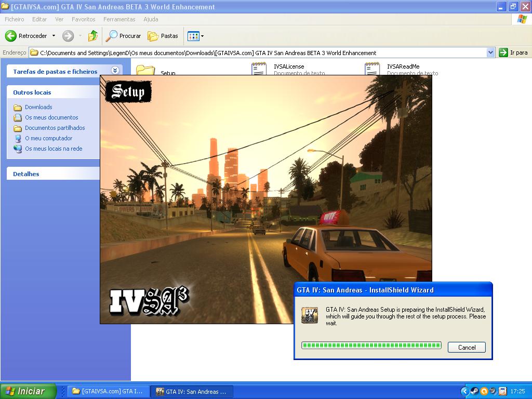Click the Endereço address path field
The width and height of the screenshot is (532, 399).
(260, 52)
